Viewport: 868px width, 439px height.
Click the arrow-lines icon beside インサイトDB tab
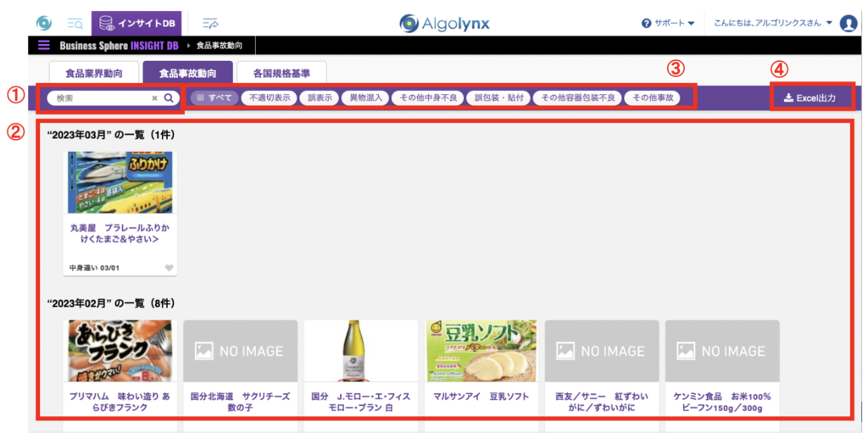pos(211,23)
